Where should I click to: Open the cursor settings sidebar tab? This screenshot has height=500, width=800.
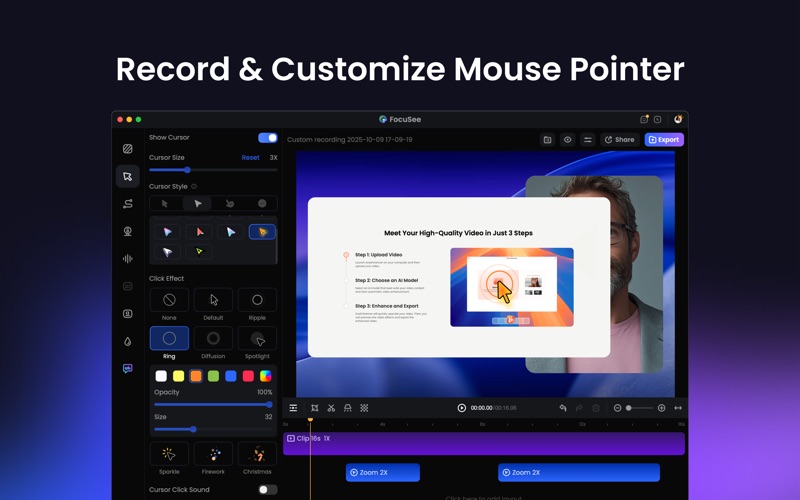tap(128, 176)
